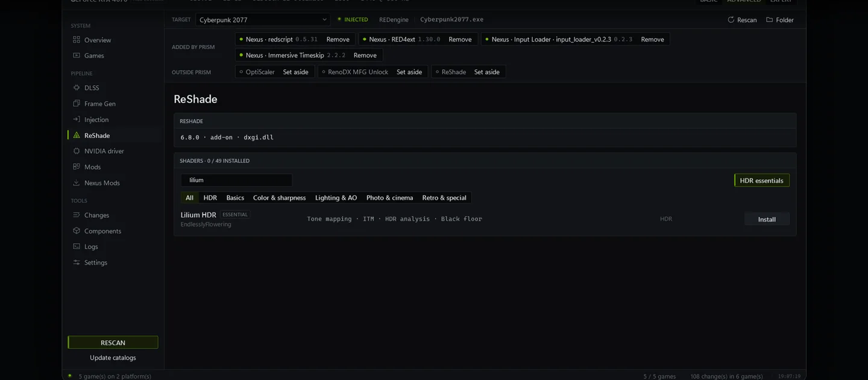Switch to Photo & cinema filter
Screen dimensions: 868x380
389,198
